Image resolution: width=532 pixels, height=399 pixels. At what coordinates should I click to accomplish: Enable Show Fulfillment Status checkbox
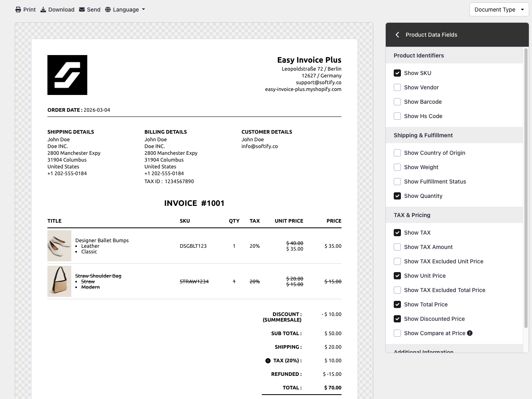[x=397, y=182]
